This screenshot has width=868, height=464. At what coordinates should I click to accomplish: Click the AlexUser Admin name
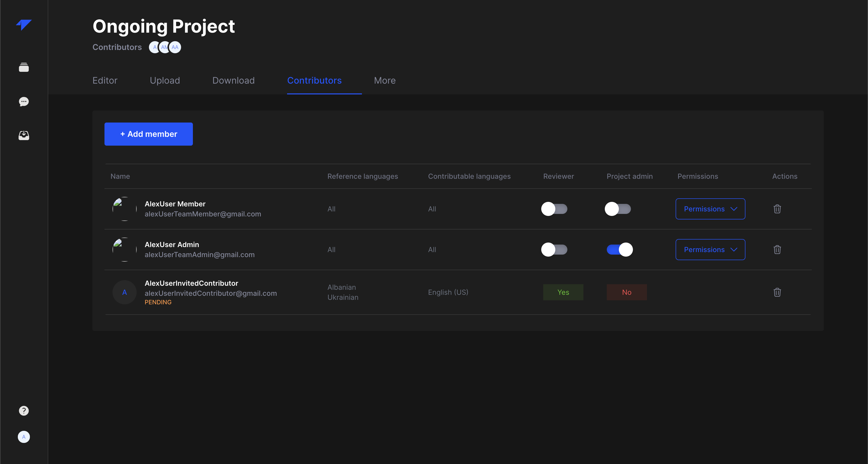(x=172, y=245)
